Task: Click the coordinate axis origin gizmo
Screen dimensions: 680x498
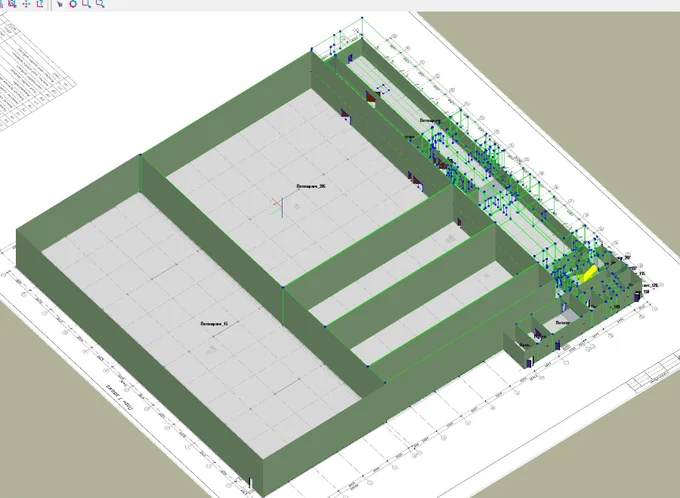Action: click(x=282, y=208)
